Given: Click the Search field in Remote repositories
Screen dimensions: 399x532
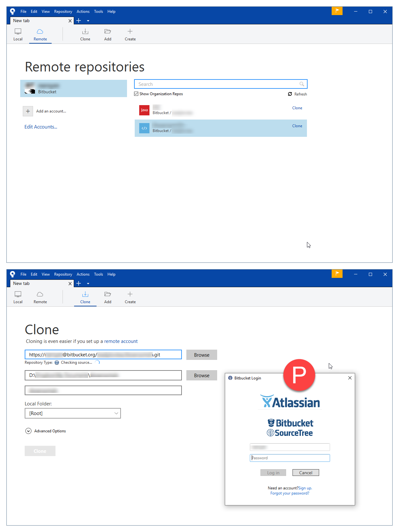Looking at the screenshot, I should [x=221, y=84].
